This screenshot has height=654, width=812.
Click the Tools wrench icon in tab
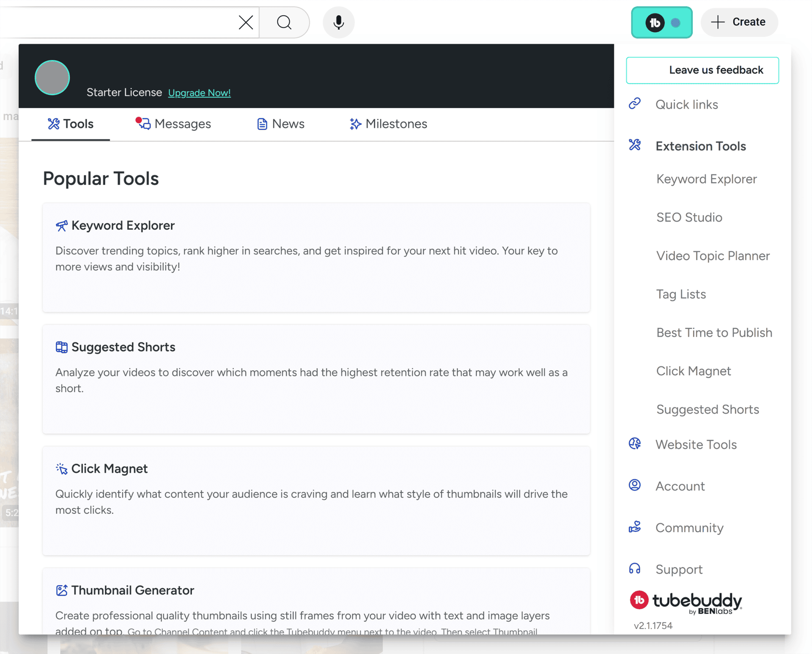pos(54,124)
